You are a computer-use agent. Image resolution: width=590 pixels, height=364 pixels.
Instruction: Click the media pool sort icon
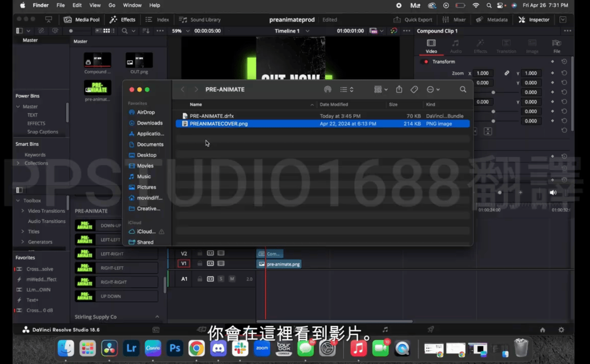click(x=146, y=31)
